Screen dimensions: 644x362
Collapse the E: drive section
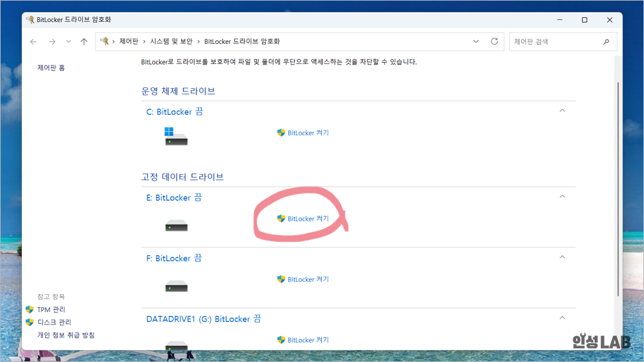point(562,197)
